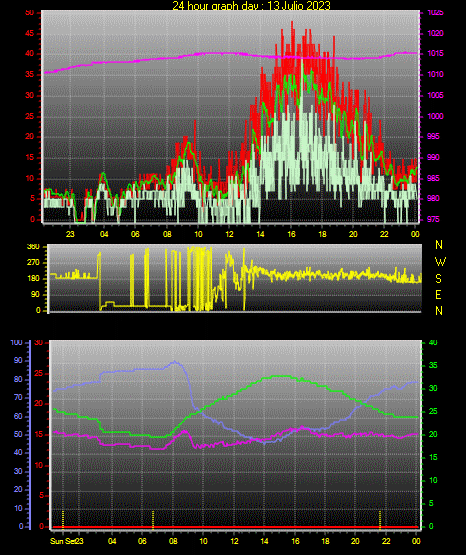Click the red 25 label on bottom graph axis
This screenshot has height=555, width=466.
[x=39, y=373]
